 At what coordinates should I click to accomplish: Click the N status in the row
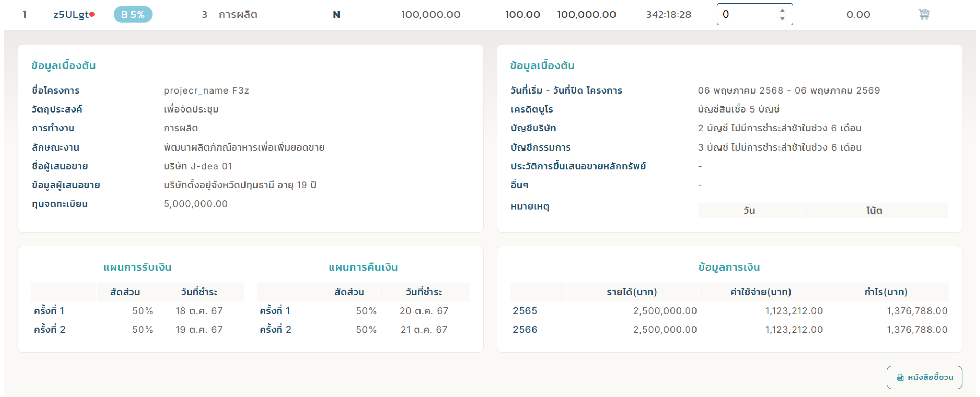[x=336, y=15]
